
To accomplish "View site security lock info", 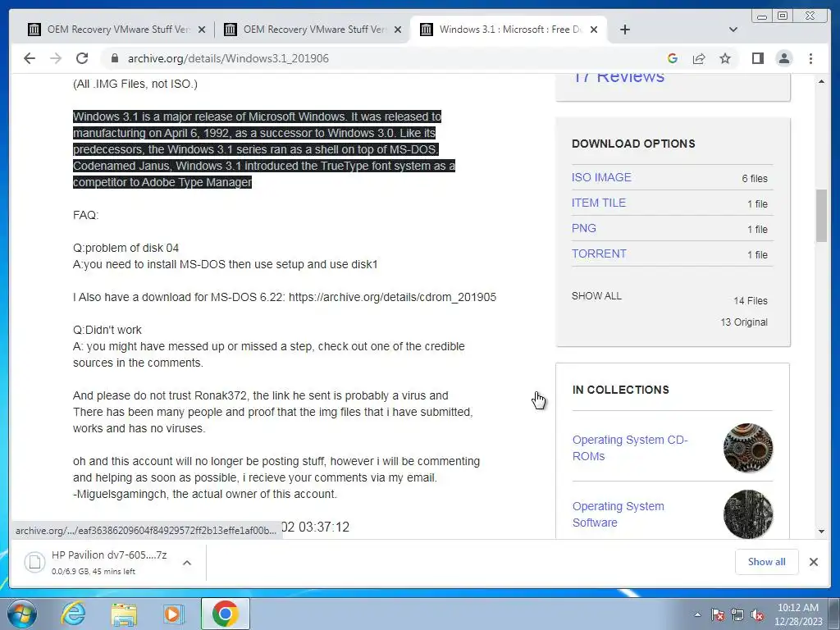I will 114,58.
